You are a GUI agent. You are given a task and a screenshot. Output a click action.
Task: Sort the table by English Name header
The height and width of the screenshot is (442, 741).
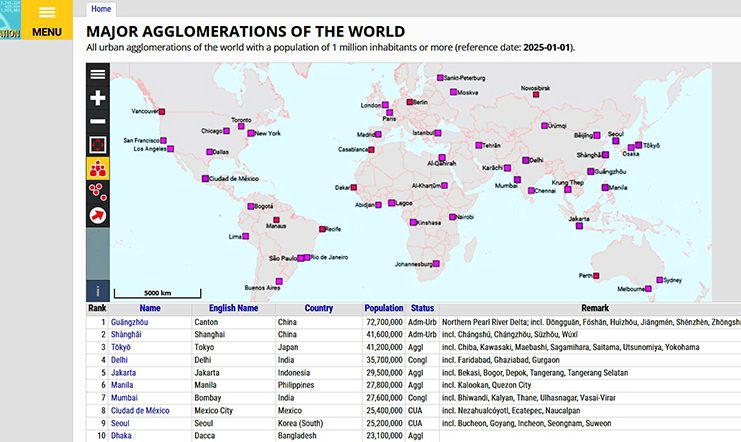(234, 309)
